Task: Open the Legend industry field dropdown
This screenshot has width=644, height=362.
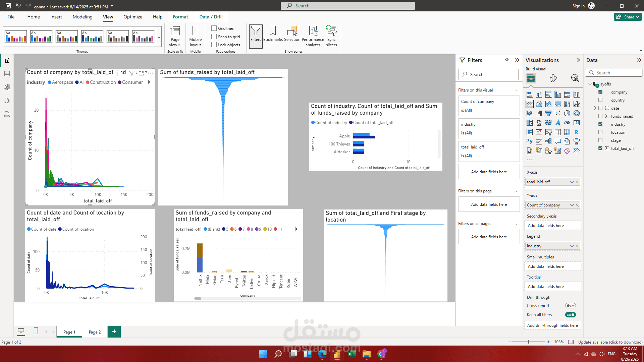Action: click(572, 246)
